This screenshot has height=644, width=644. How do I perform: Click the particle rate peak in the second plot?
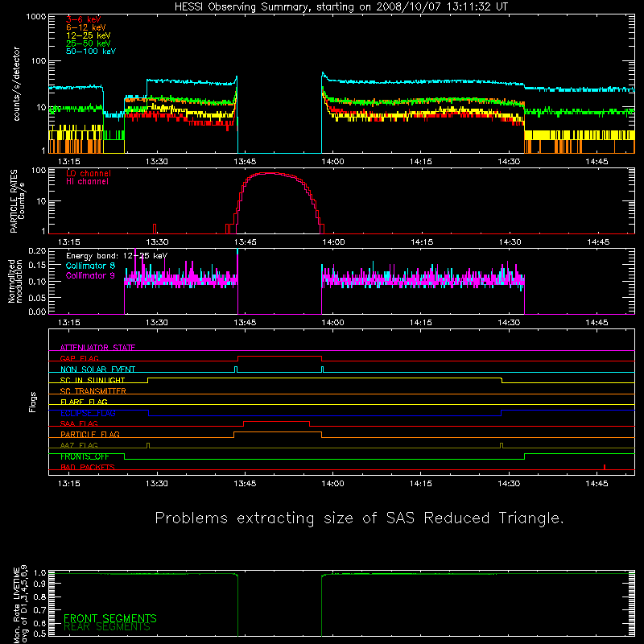pos(271,173)
